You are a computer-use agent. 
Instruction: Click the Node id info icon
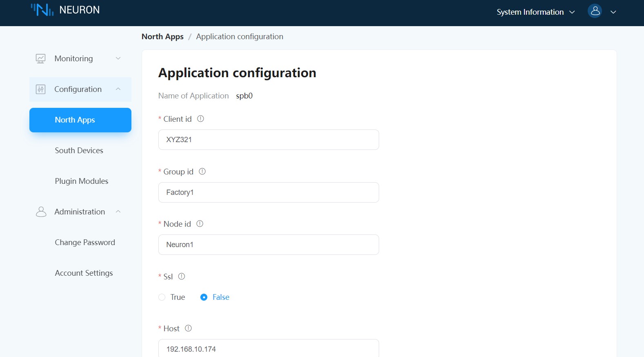200,224
